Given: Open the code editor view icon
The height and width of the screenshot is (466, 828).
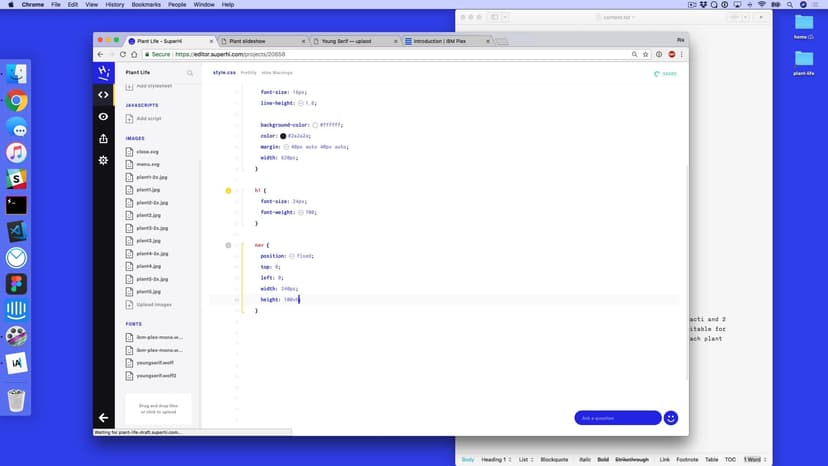Looking at the screenshot, I should pyautogui.click(x=103, y=94).
